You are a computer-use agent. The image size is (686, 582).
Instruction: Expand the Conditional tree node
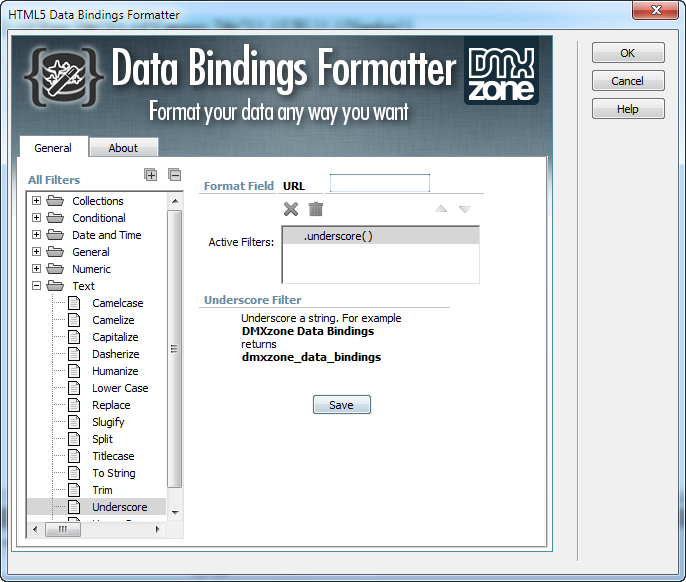pyautogui.click(x=37, y=218)
